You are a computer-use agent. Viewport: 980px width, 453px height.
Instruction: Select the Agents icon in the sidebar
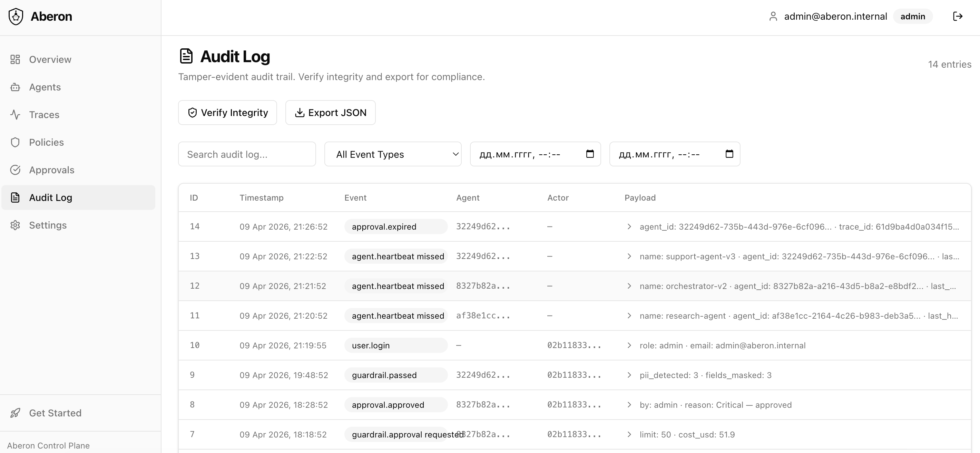coord(15,87)
